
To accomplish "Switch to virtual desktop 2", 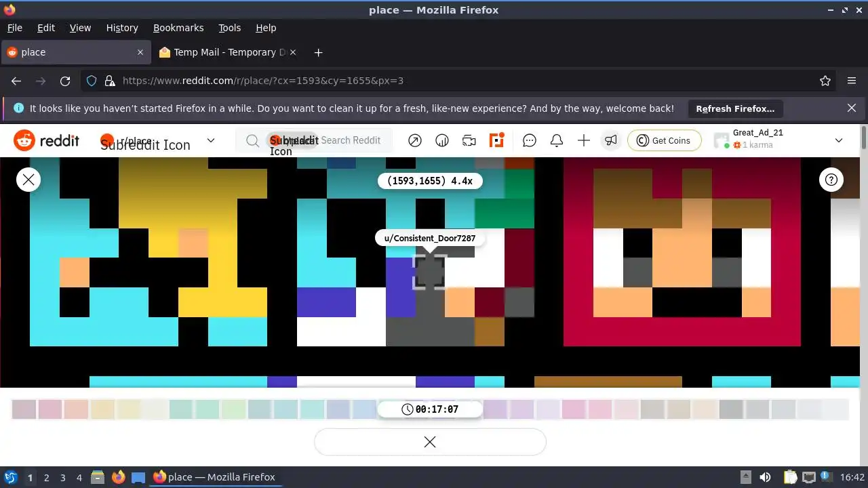I will click(46, 477).
